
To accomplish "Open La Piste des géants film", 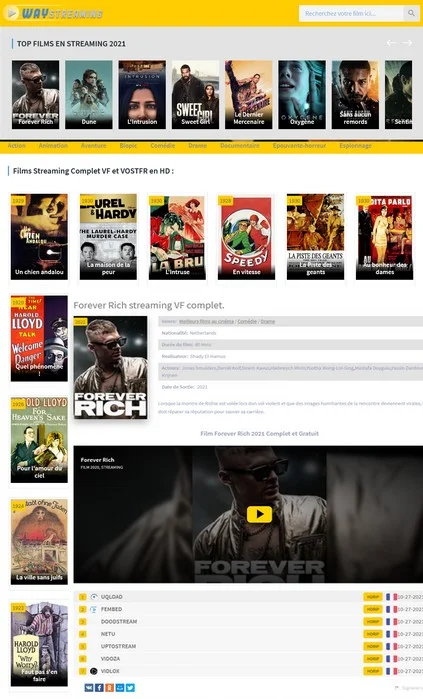I will pos(316,237).
